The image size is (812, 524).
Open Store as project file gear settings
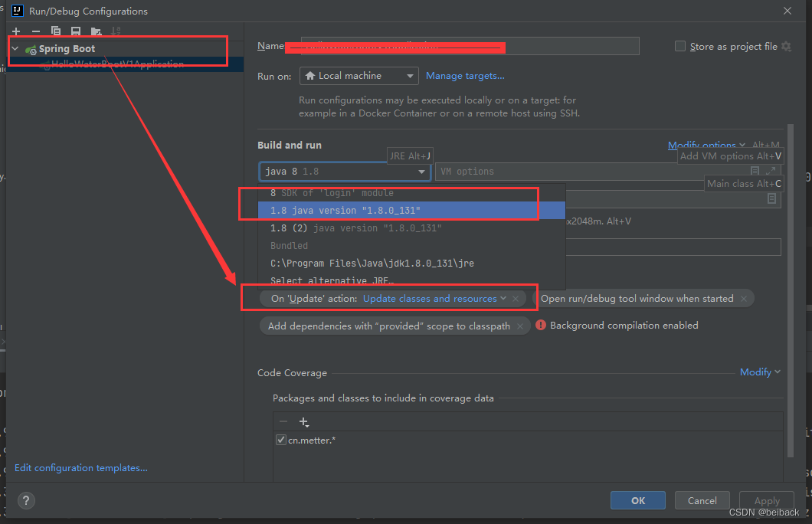point(786,46)
